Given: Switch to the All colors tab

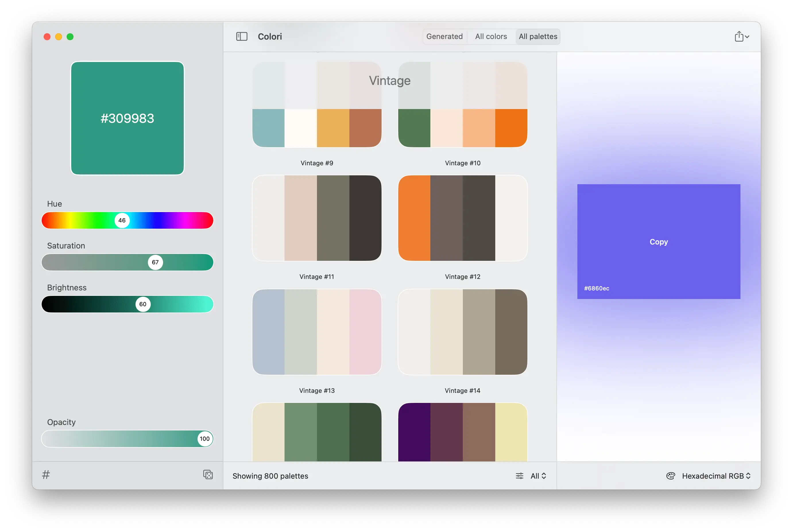Looking at the screenshot, I should [x=491, y=36].
